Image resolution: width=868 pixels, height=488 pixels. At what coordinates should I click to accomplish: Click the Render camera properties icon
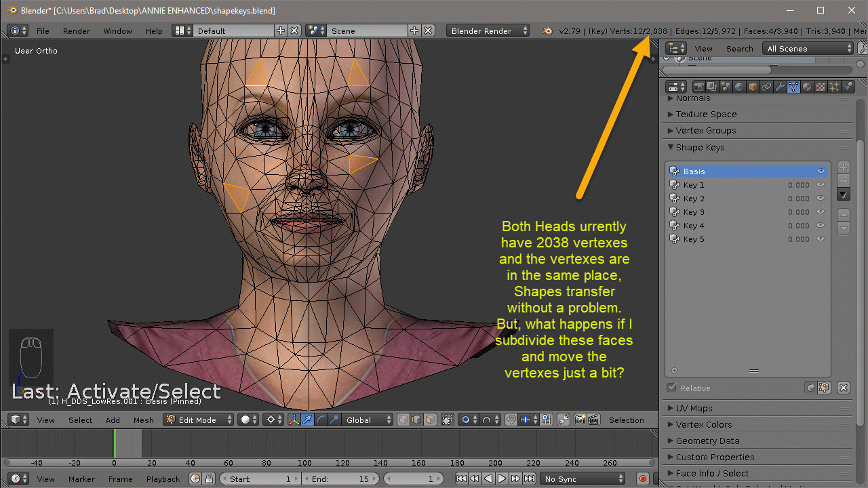click(698, 87)
